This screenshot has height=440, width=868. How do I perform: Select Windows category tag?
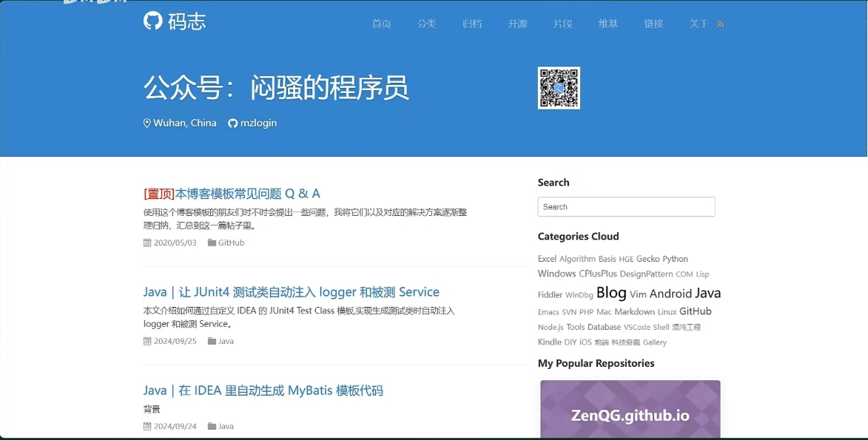pyautogui.click(x=557, y=274)
